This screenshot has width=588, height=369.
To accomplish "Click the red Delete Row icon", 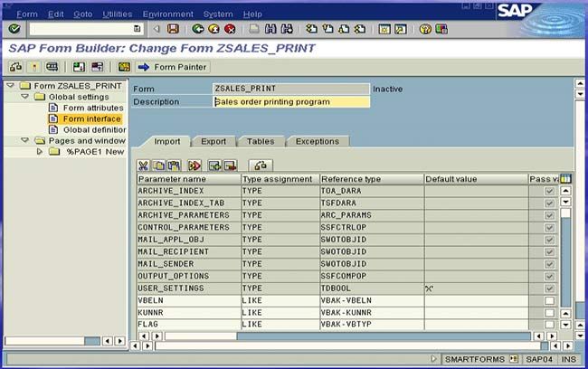I will (231, 166).
